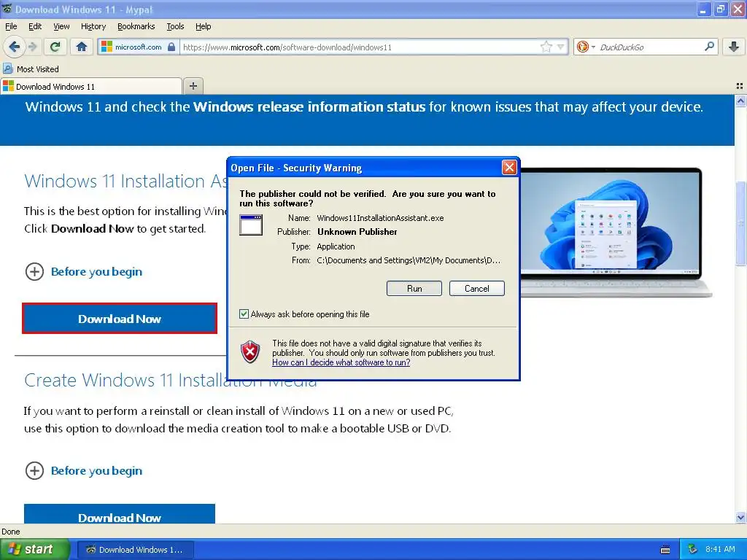The width and height of the screenshot is (747, 560).
Task: Open the History menu
Action: (x=93, y=26)
